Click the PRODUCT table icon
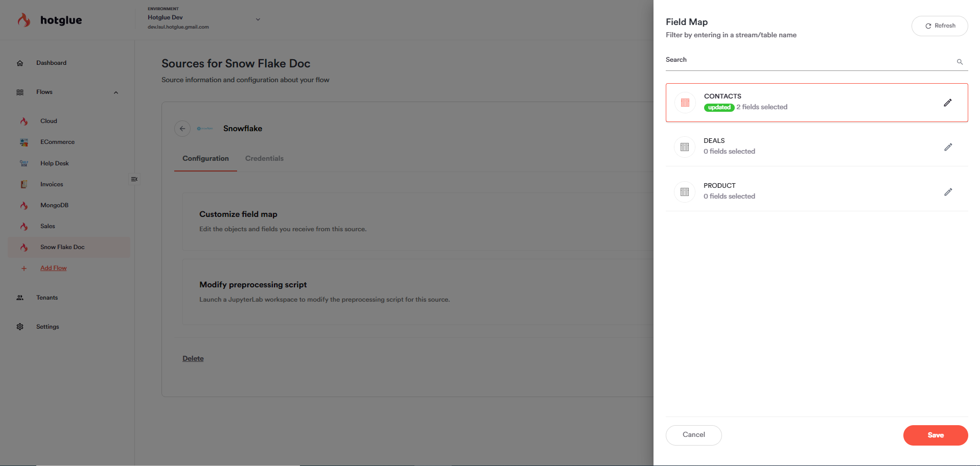 (685, 192)
